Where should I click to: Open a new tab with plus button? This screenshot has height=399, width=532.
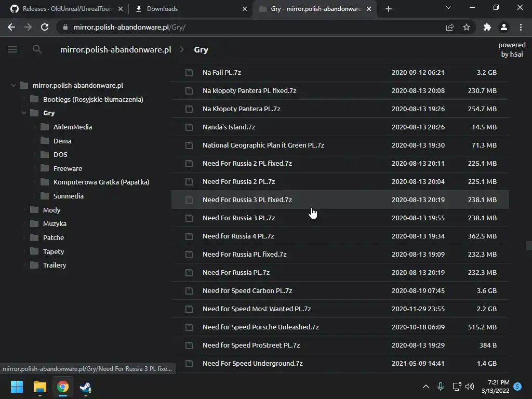coord(389,9)
